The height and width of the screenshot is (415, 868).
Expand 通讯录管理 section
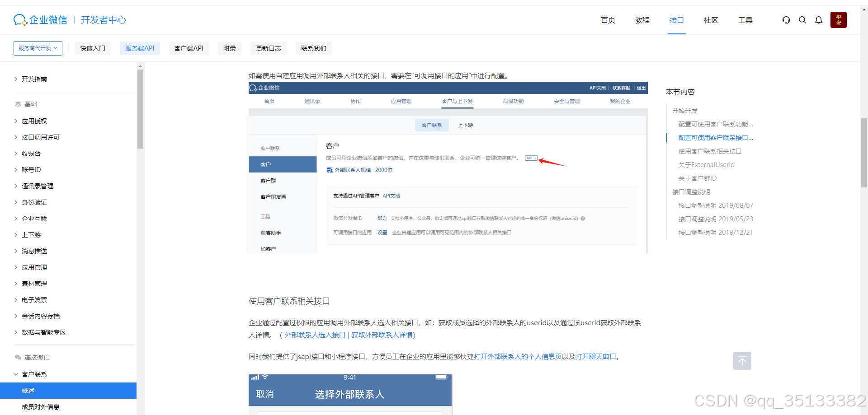pos(37,186)
